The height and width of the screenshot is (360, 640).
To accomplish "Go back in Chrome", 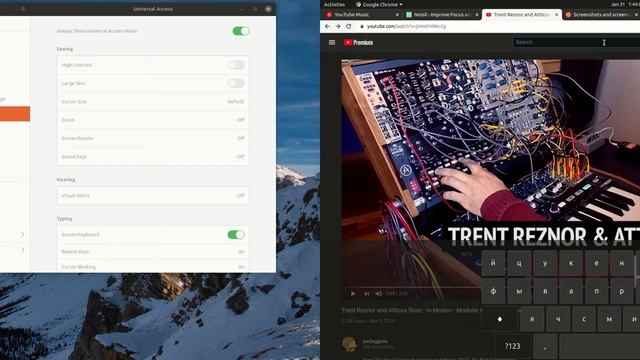I will click(327, 26).
